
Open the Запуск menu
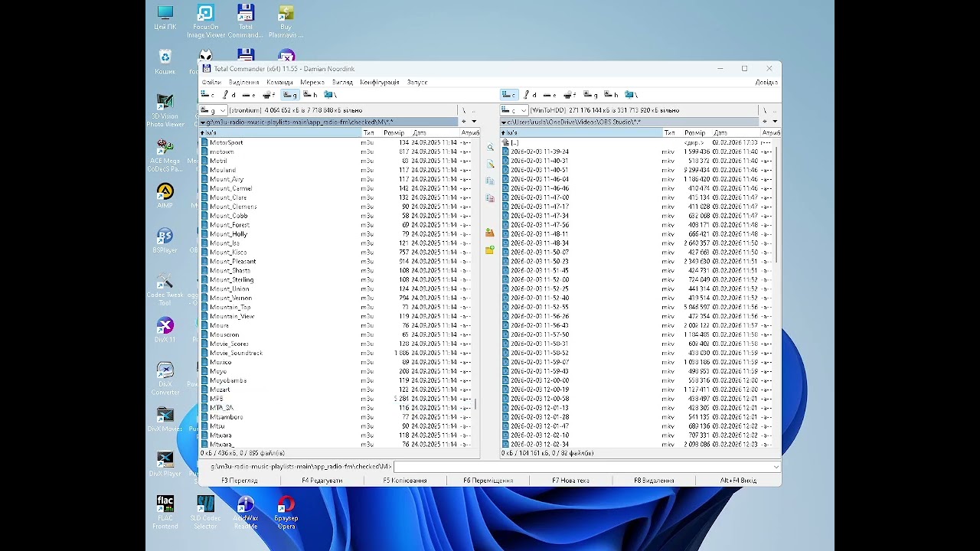click(x=417, y=82)
